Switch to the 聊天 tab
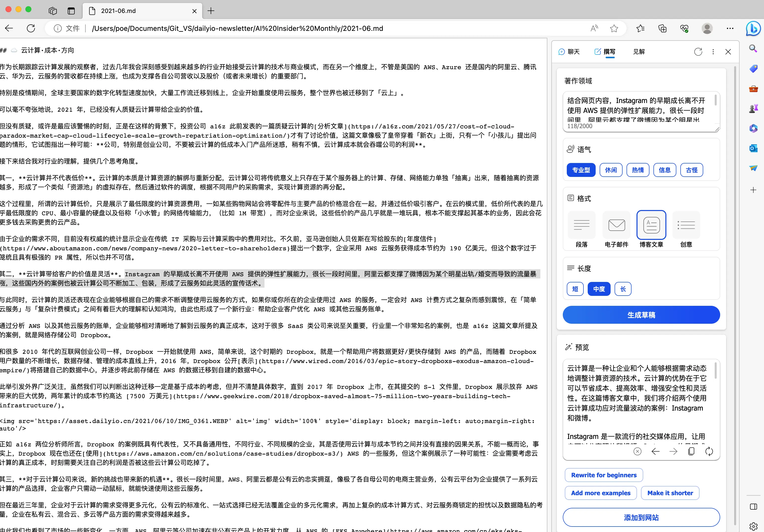Screen dimensions: 764x532 tap(569, 52)
